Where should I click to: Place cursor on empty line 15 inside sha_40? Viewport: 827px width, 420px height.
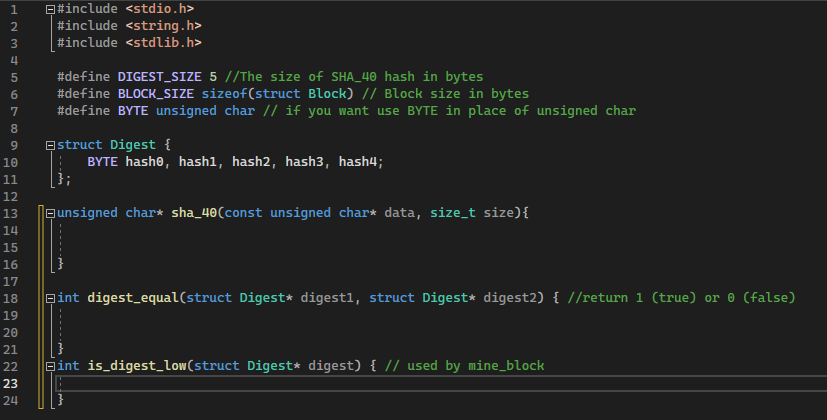coord(441,247)
